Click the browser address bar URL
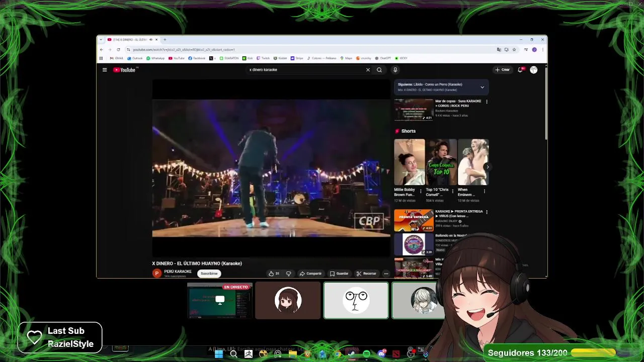Viewport: 644px width, 362px height. pos(184,50)
